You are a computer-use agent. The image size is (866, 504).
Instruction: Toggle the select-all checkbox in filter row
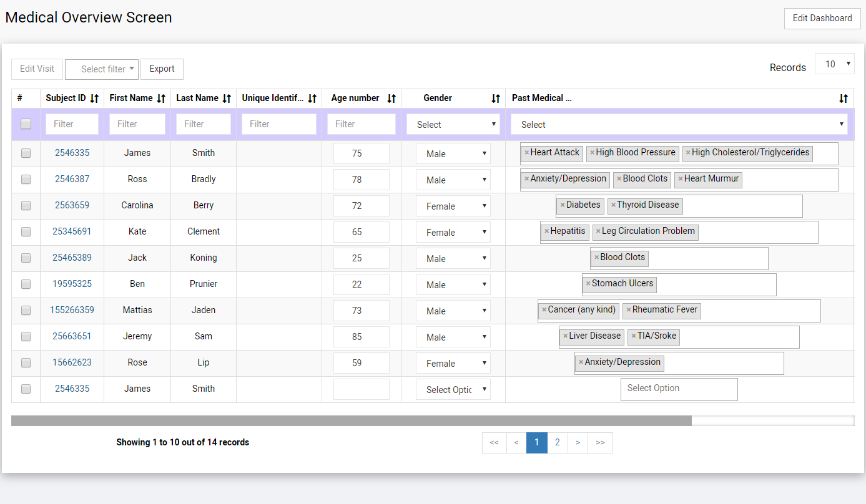(x=26, y=124)
